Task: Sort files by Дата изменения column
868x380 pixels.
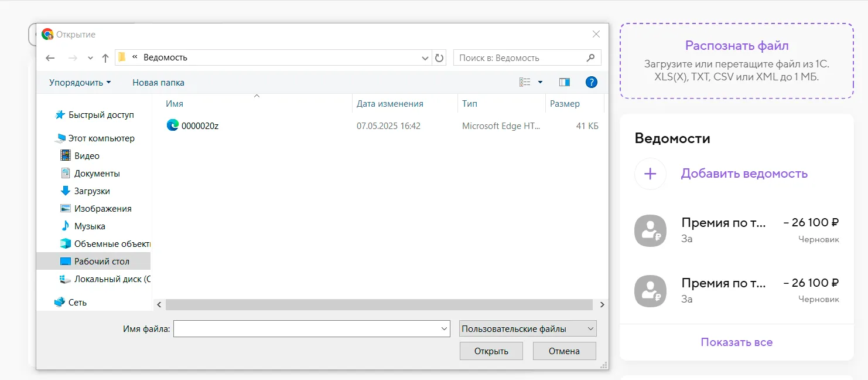Action: (x=390, y=104)
